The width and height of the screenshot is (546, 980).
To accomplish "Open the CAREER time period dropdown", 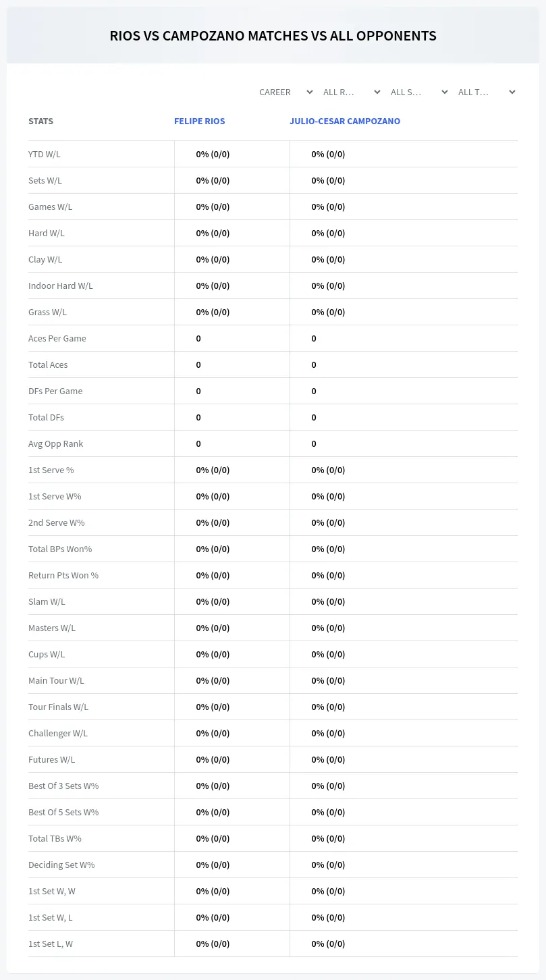I will [x=285, y=92].
